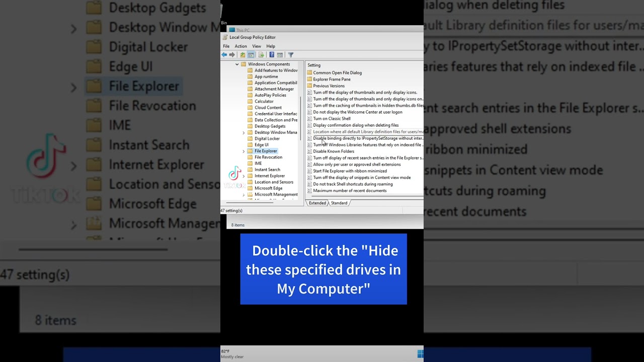This screenshot has width=644, height=362.
Task: Select the Microsoft Edge folder
Action: [265, 189]
